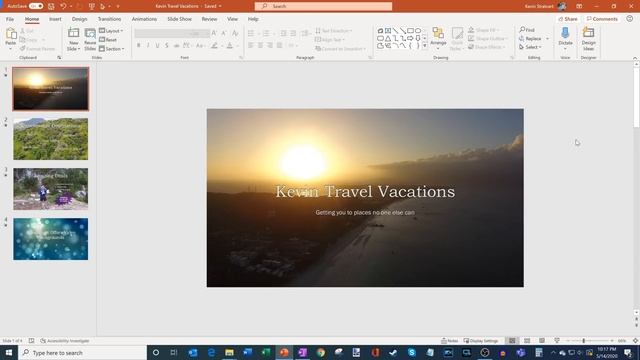The image size is (640, 360).
Task: Switch to Reading View icon
Action: [x=542, y=341]
